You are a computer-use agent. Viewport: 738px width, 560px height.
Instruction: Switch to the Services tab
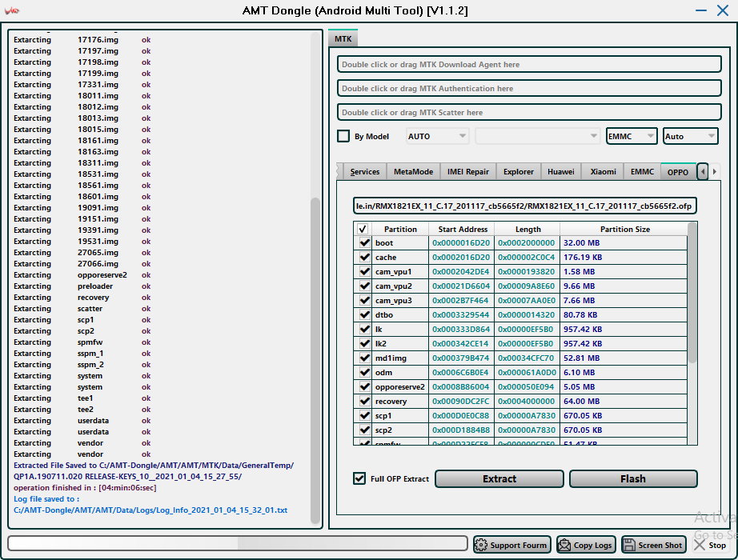pos(365,172)
